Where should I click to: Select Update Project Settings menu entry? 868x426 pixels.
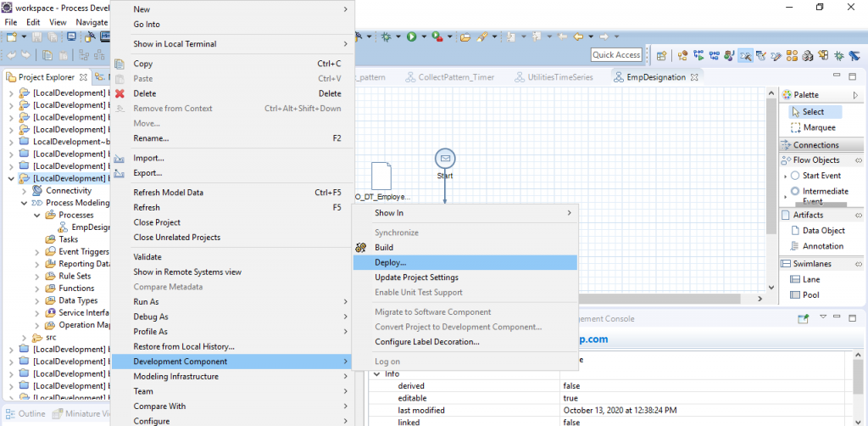click(x=465, y=277)
